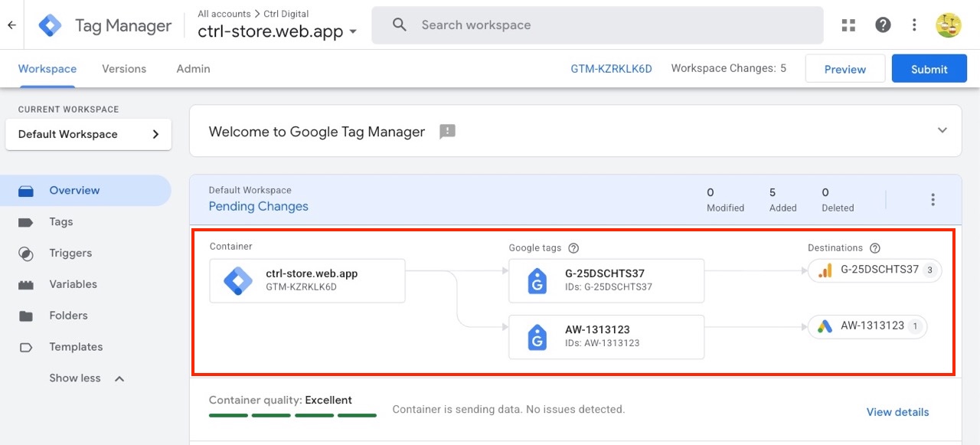This screenshot has height=445, width=980.
Task: Open the AW-1313123 destination chip
Action: 867,326
